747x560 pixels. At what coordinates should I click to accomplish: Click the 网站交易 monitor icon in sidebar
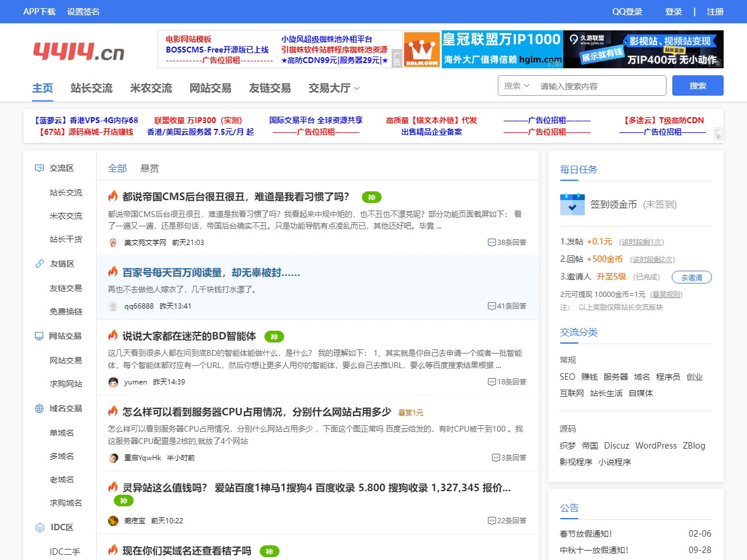point(39,336)
